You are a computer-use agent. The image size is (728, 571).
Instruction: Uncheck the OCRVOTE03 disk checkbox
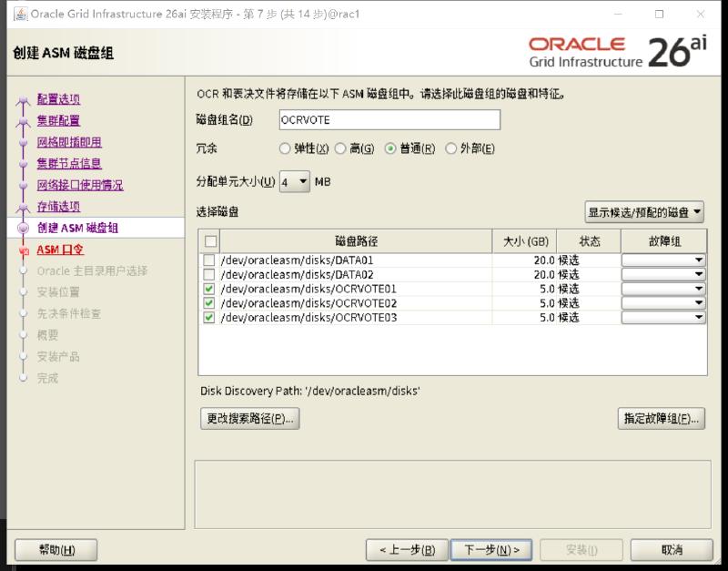click(209, 318)
